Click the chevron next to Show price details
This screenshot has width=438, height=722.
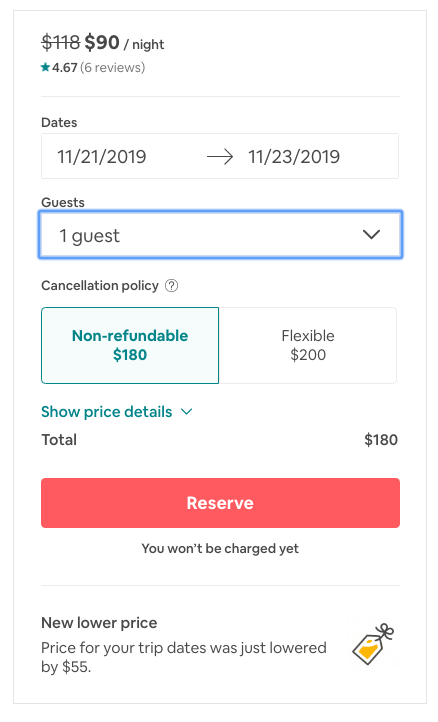pyautogui.click(x=187, y=412)
